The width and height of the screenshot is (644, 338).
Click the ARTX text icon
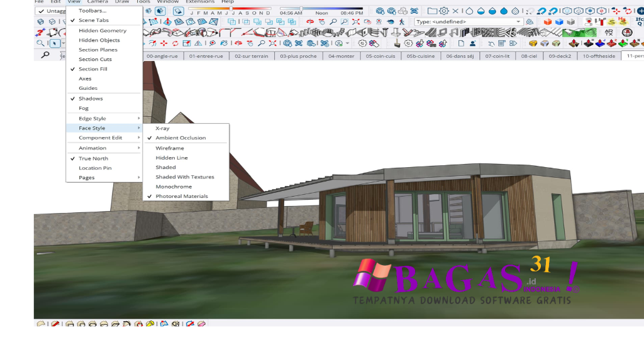(609, 32)
